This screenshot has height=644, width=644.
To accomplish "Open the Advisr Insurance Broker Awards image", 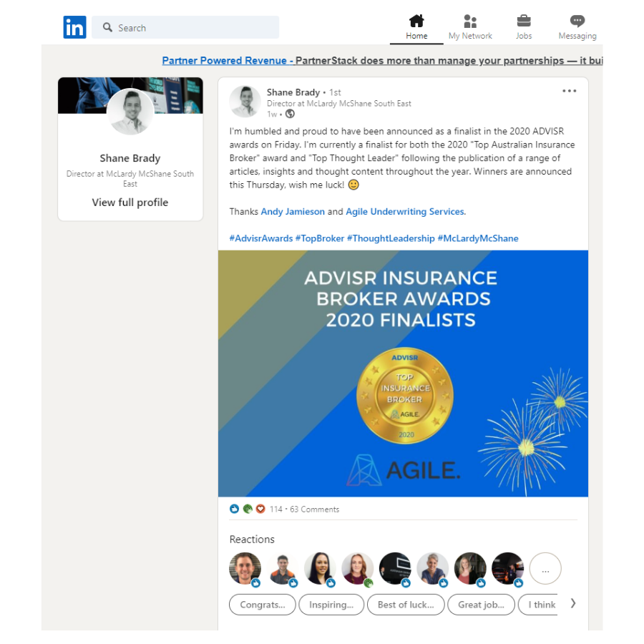I will click(x=403, y=374).
